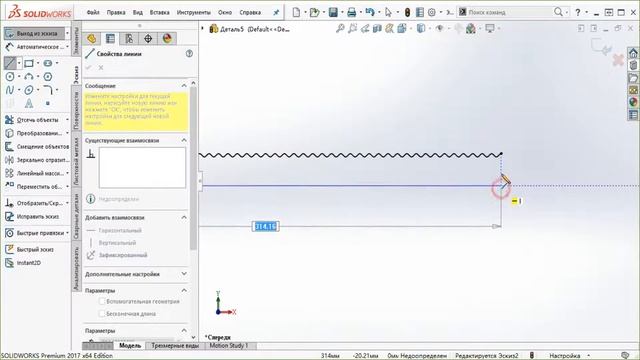The height and width of the screenshot is (360, 640).
Task: Click the 314.16 dimension input box
Action: coord(266,227)
